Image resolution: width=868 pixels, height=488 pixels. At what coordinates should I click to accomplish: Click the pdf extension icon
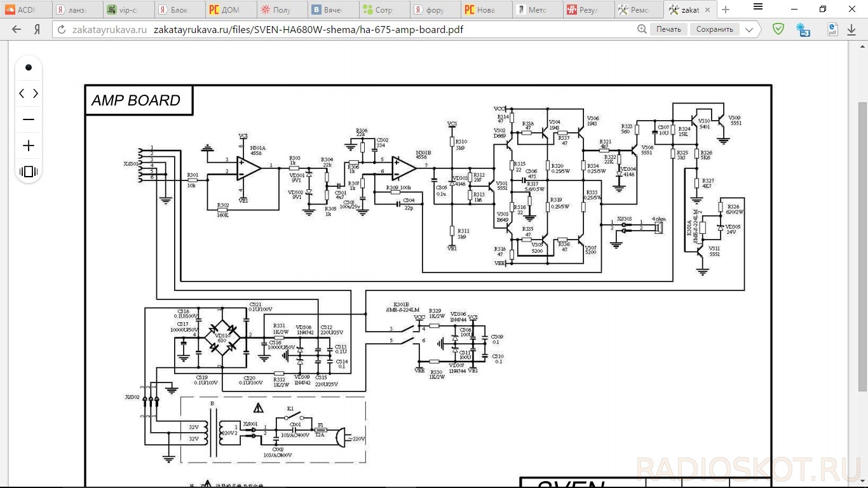[x=832, y=29]
